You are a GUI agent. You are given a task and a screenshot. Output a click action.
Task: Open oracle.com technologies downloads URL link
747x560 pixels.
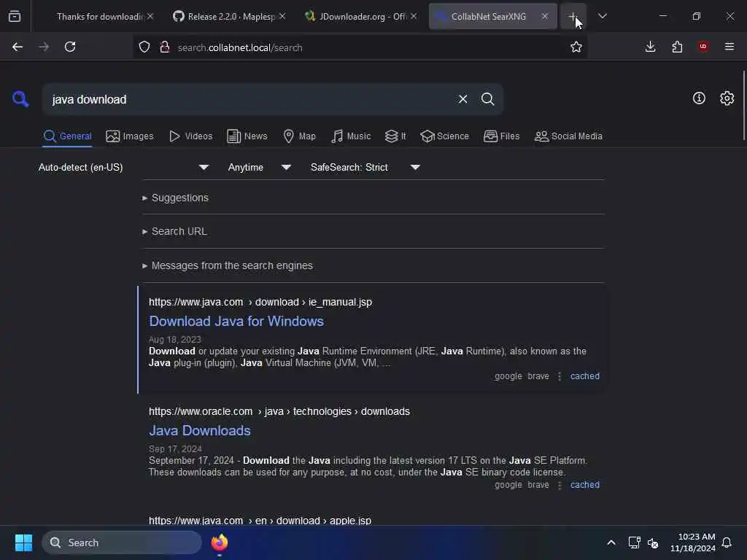pyautogui.click(x=279, y=411)
